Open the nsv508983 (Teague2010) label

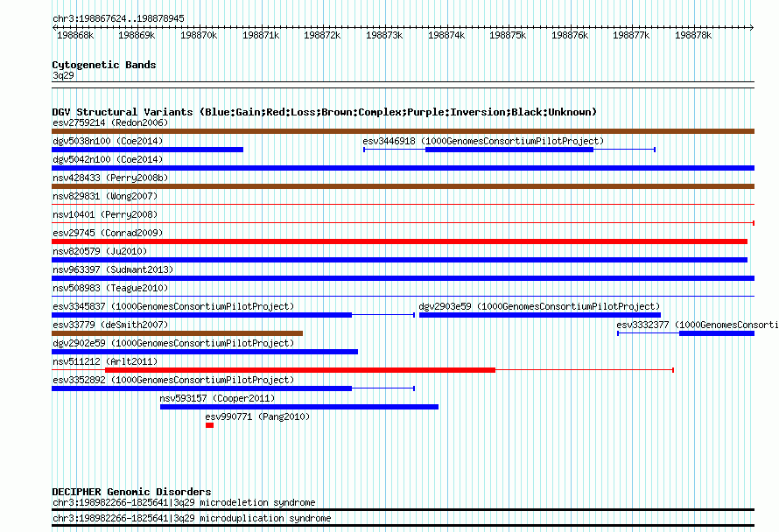110,288
